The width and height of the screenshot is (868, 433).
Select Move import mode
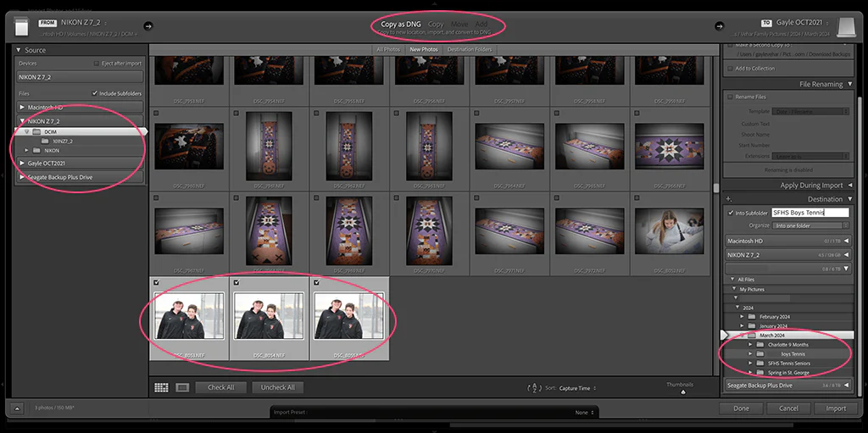(x=459, y=25)
